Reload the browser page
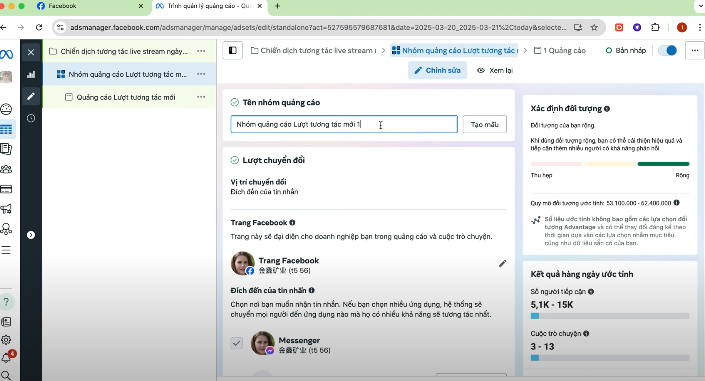Viewport: 705px width, 381px height. 39,27
